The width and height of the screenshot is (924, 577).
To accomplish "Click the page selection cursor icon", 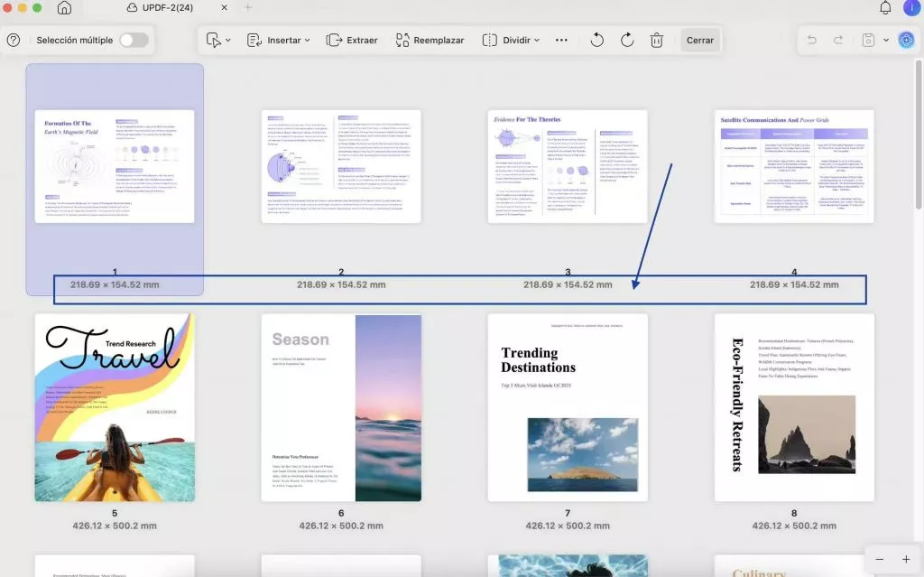I will coord(213,40).
